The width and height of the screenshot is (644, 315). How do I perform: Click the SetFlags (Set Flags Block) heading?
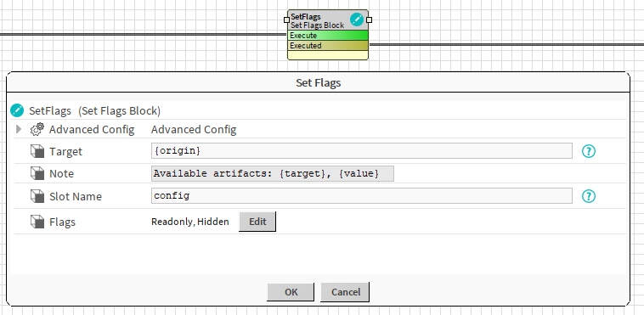[x=95, y=111]
